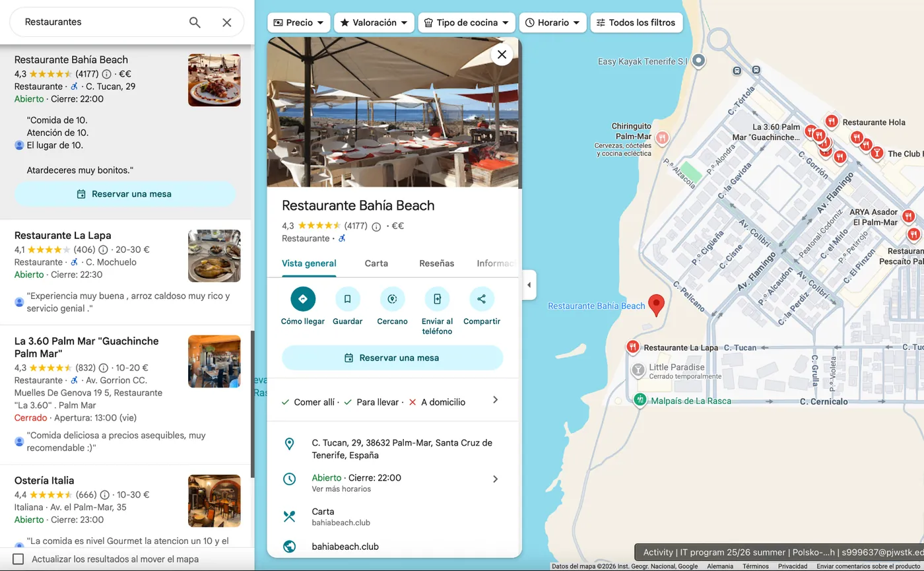Click the Easy Kayak Tenerife map marker
The width and height of the screenshot is (924, 571).
tap(698, 61)
